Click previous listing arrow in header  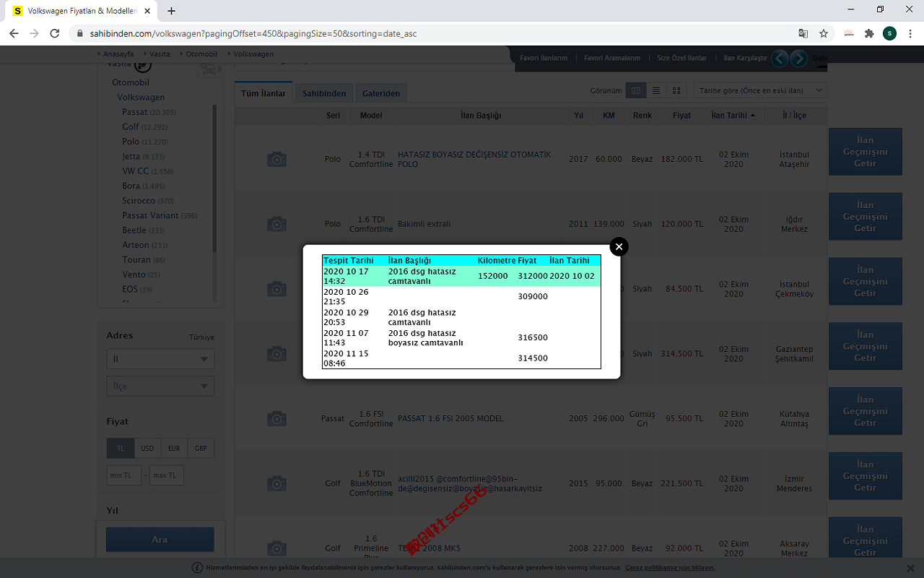click(780, 59)
